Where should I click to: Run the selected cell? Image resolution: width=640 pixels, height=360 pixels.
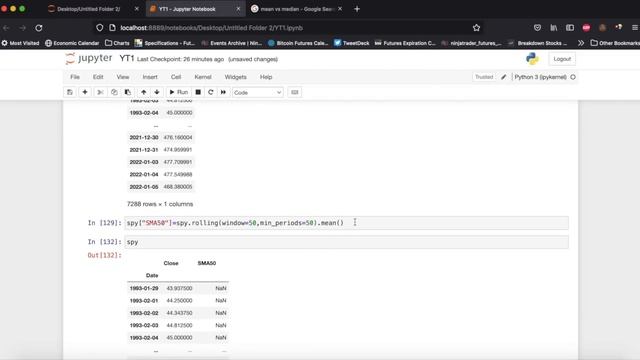tap(179, 92)
